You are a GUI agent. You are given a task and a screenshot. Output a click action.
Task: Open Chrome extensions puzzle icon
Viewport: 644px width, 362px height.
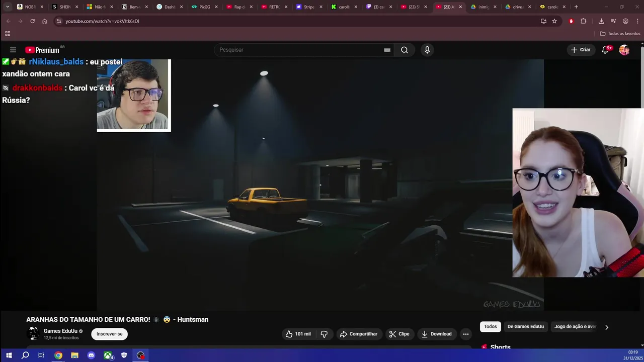[584, 21]
